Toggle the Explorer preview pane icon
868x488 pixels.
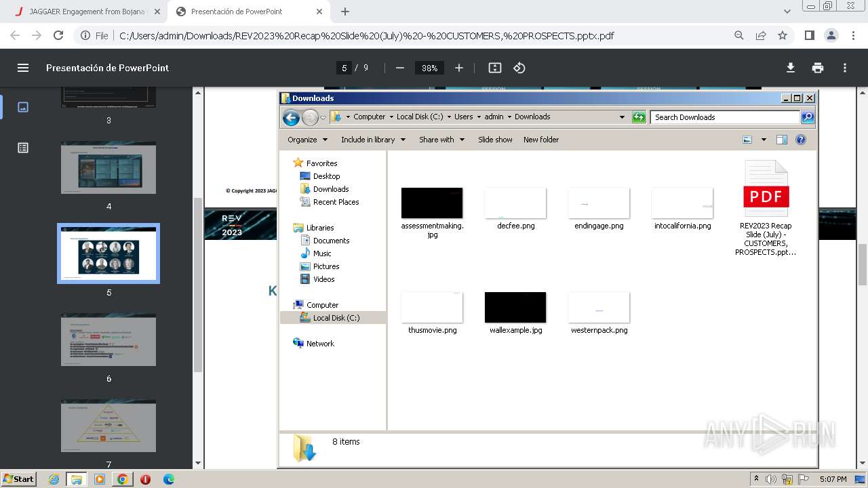pos(782,140)
